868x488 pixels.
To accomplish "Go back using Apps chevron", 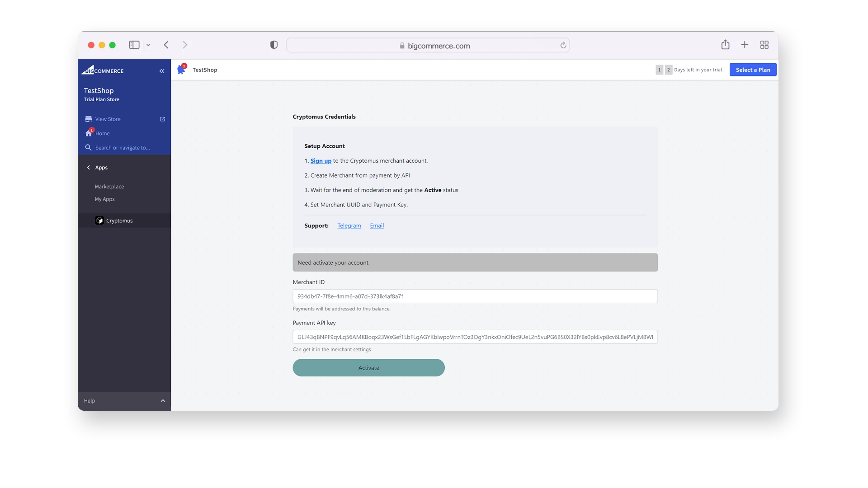I will coord(89,168).
